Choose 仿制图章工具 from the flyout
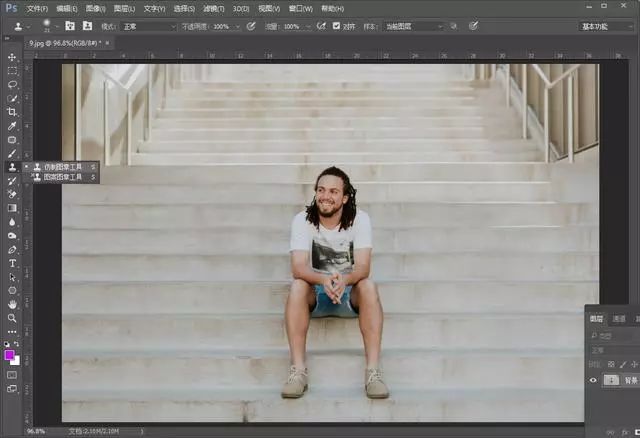The width and height of the screenshot is (640, 438). tap(61, 167)
